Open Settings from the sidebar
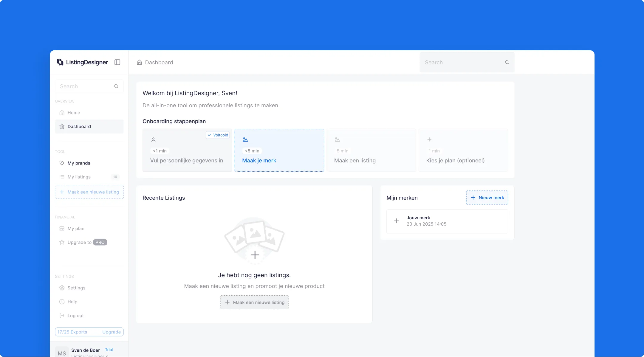Screen dimensions: 644x357 pyautogui.click(x=89, y=288)
